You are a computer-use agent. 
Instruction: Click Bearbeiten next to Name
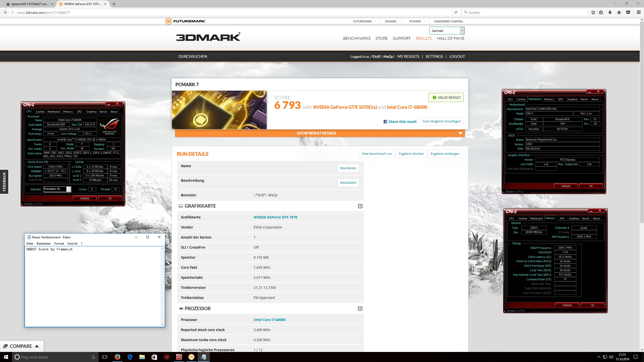pyautogui.click(x=348, y=168)
